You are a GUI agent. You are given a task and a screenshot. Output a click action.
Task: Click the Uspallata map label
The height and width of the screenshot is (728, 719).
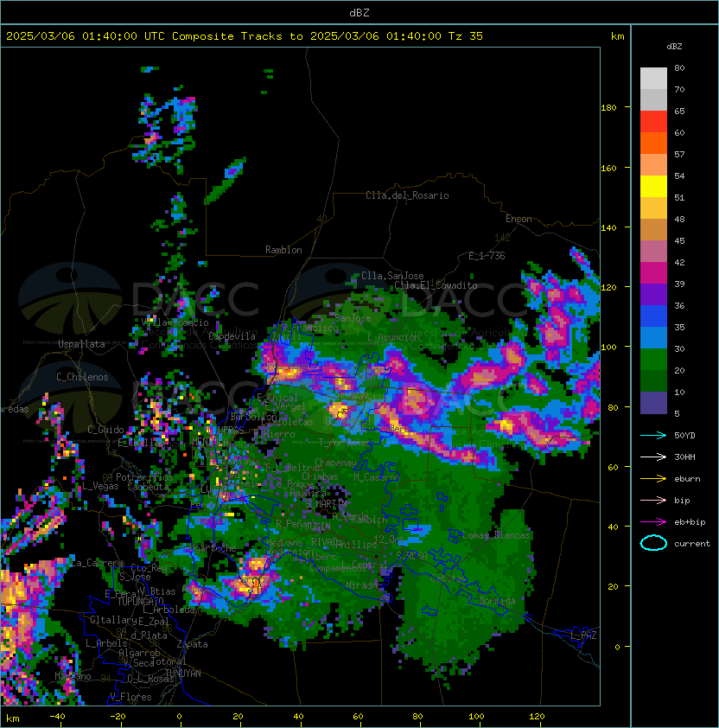[x=81, y=344]
